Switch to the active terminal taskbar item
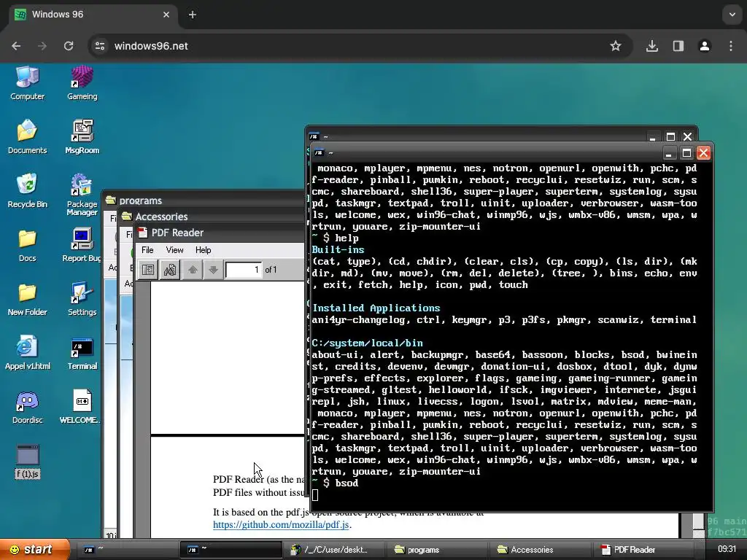The width and height of the screenshot is (747, 560). click(231, 549)
